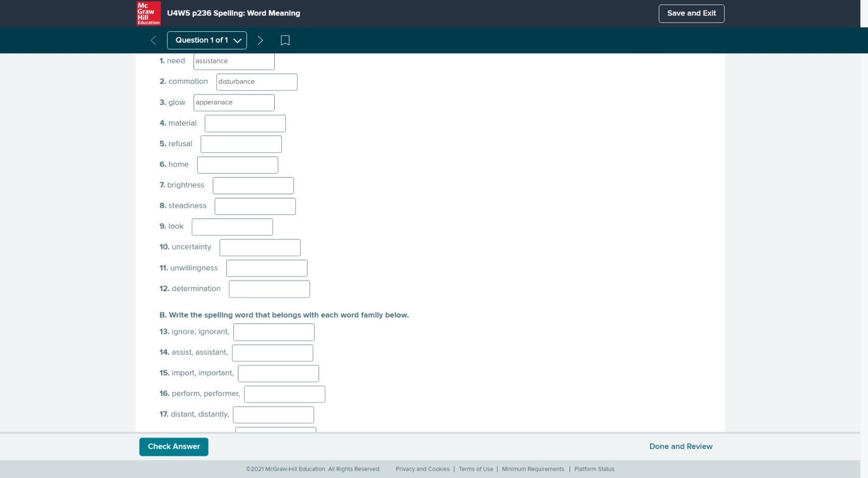
Task: Select the field after 'distant, distantly,'
Action: point(273,415)
